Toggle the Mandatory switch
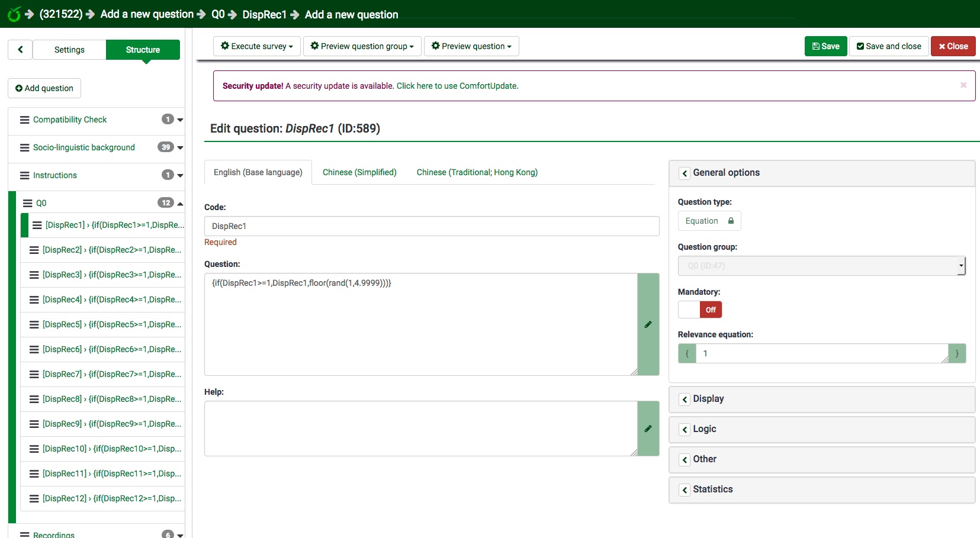980x538 pixels. [x=700, y=310]
